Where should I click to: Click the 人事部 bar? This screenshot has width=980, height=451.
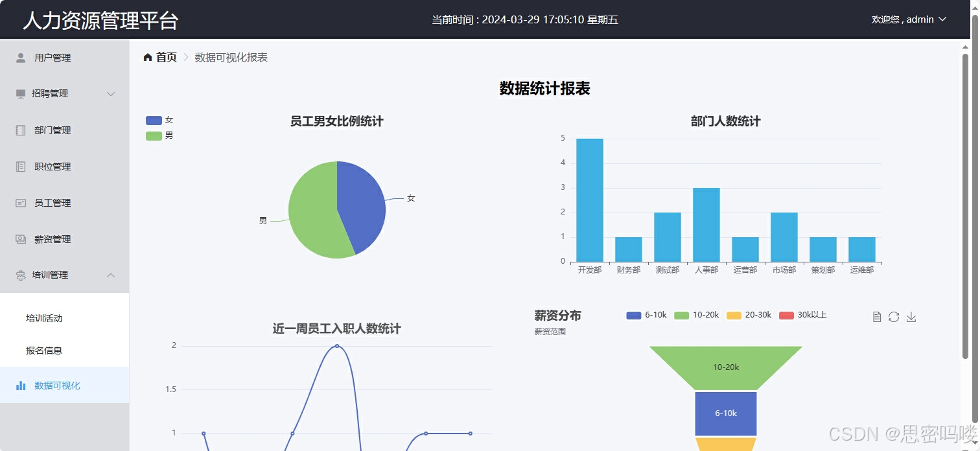(706, 225)
